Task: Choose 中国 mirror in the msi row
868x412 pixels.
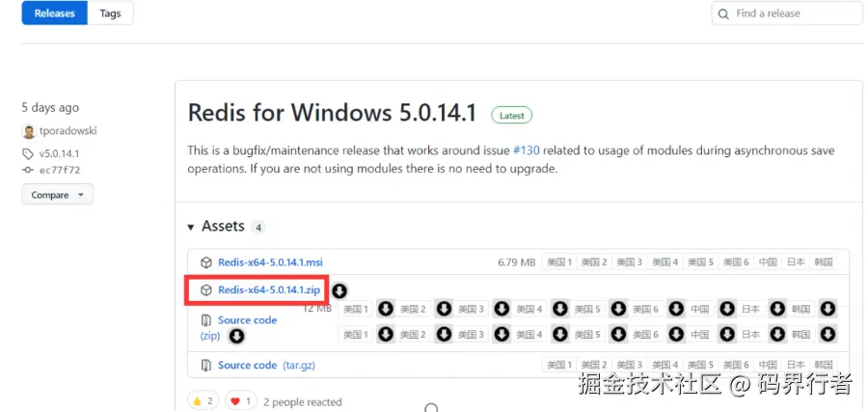Action: click(768, 261)
